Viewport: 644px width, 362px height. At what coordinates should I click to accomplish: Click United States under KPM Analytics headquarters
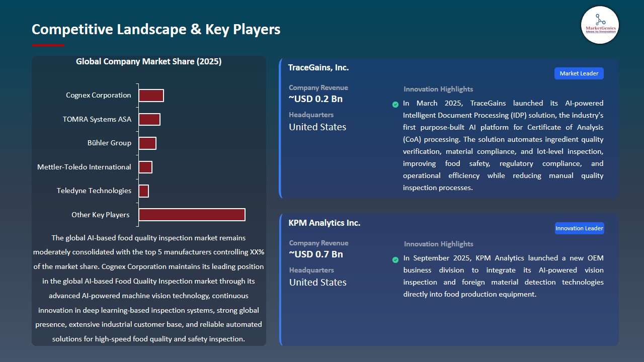click(x=317, y=283)
